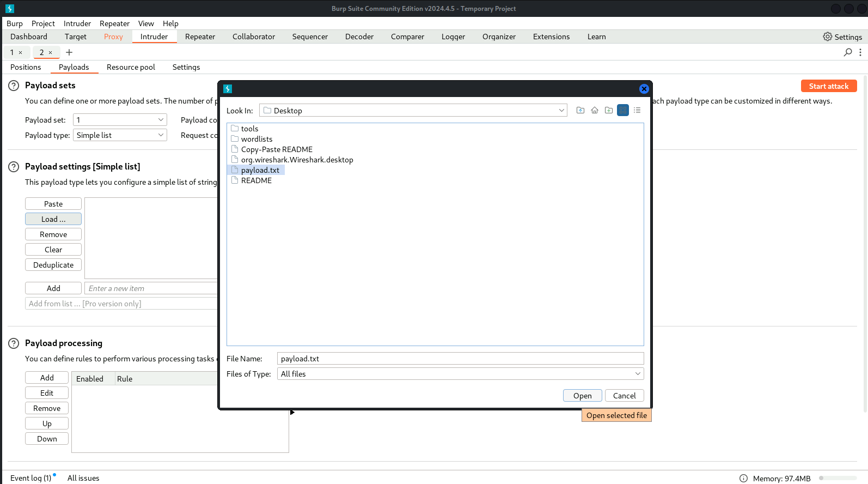Click the Load ... button
The width and height of the screenshot is (868, 484).
coord(53,219)
